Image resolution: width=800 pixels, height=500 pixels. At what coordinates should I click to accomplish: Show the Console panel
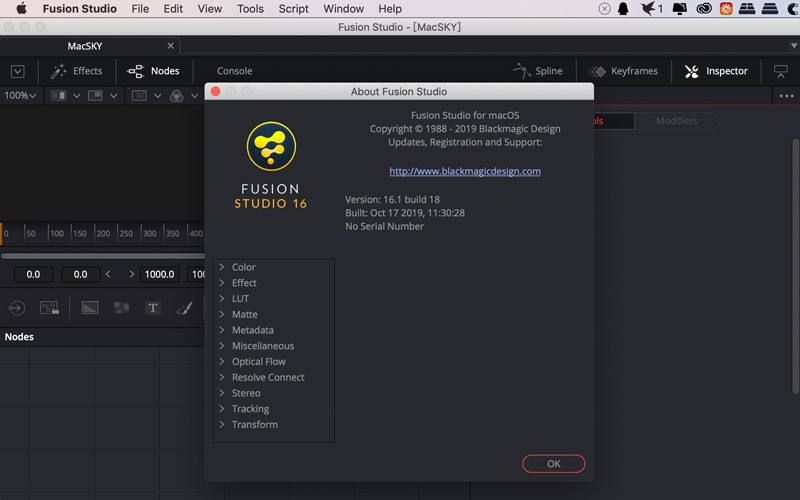(x=234, y=71)
